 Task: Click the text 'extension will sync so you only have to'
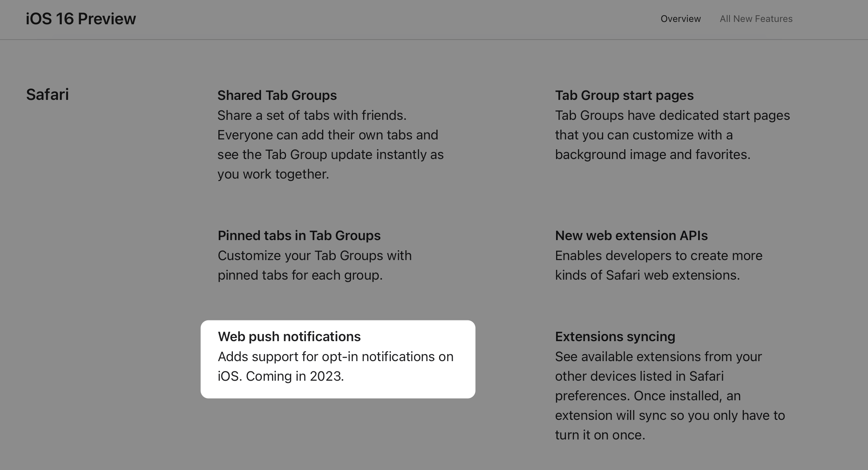click(670, 415)
